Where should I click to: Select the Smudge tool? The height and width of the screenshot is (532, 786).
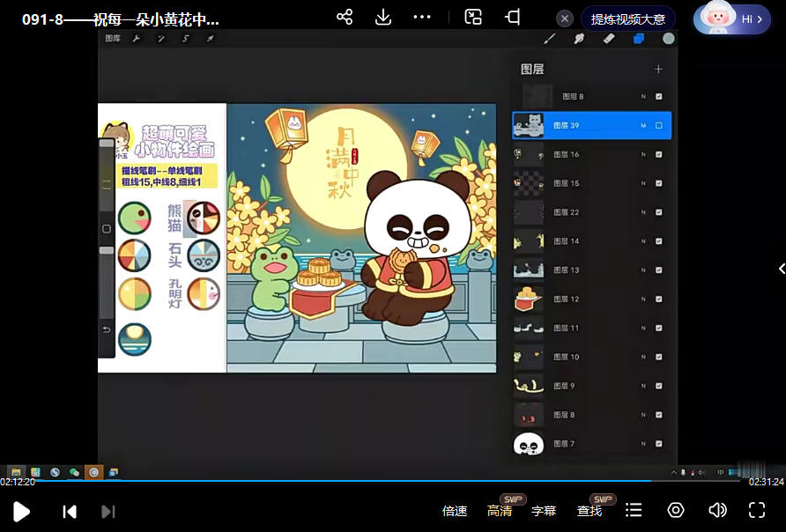pyautogui.click(x=577, y=40)
